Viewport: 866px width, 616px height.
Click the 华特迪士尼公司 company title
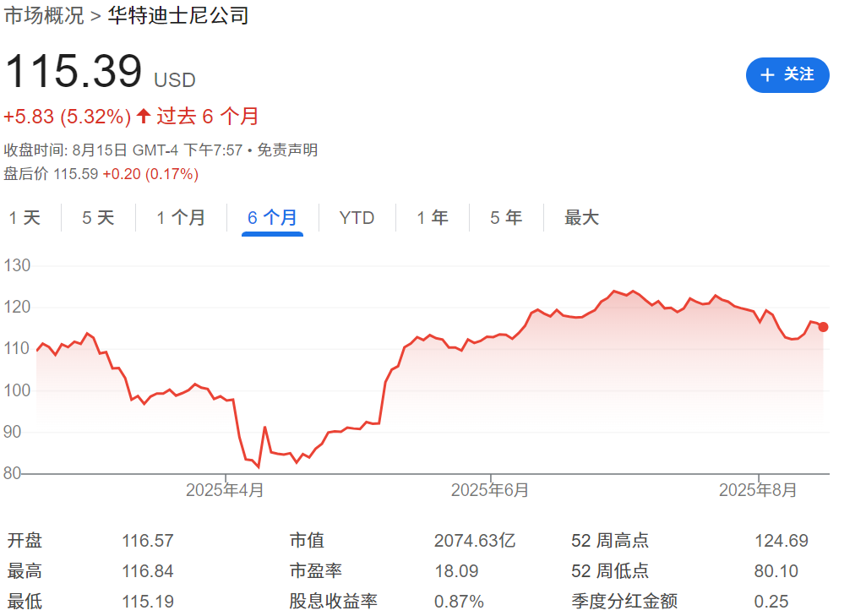click(x=177, y=15)
